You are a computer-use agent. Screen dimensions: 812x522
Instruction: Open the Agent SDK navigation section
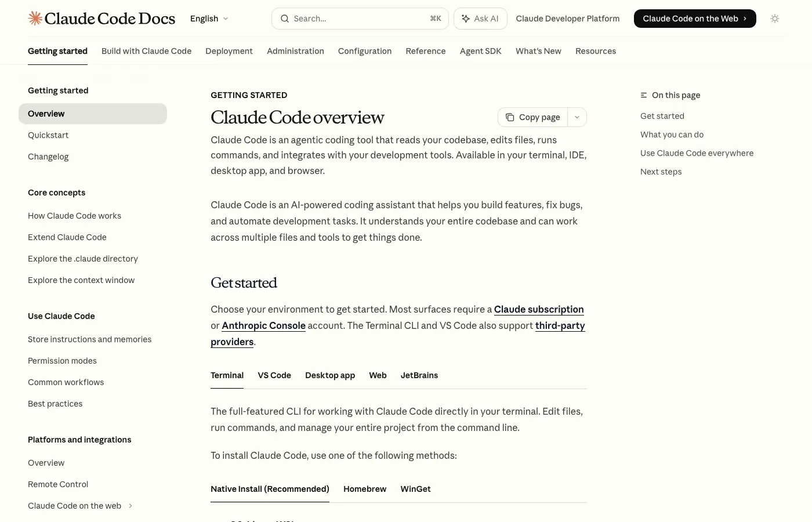pyautogui.click(x=480, y=51)
